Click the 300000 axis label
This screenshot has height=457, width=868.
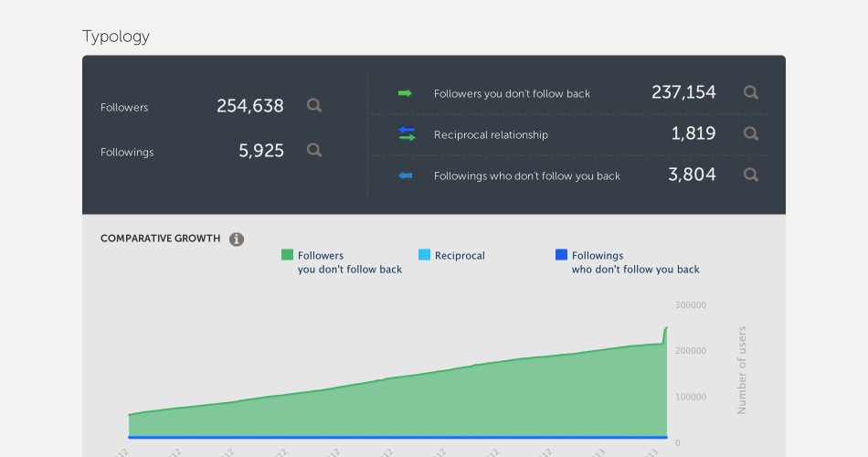pos(691,305)
